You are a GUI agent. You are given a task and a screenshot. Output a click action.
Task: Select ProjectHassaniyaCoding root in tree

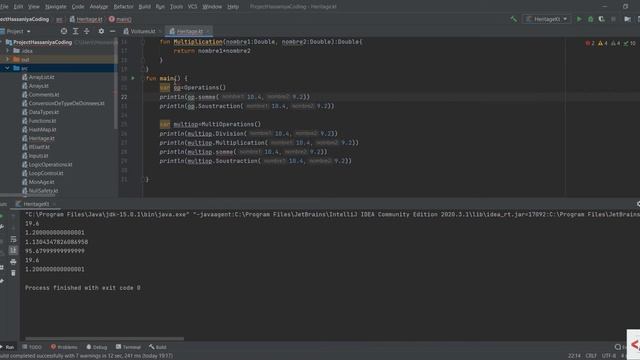42,42
